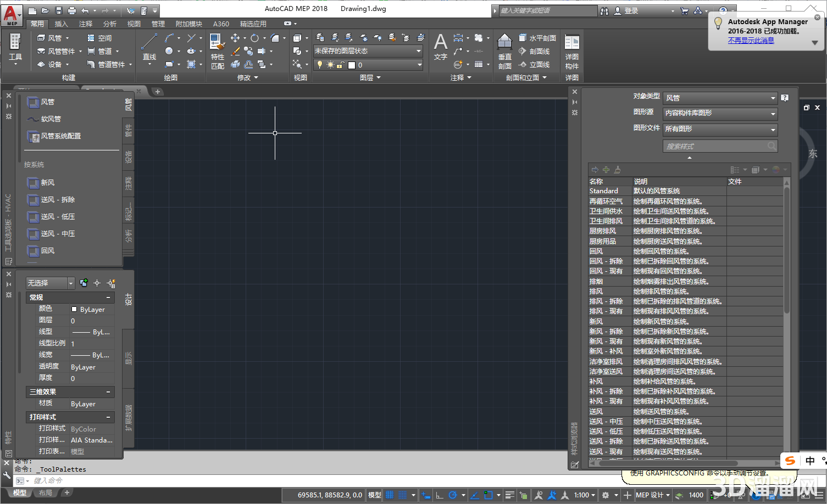Open the current layer 0 dropdown
This screenshot has width=827, height=504.
coord(368,65)
